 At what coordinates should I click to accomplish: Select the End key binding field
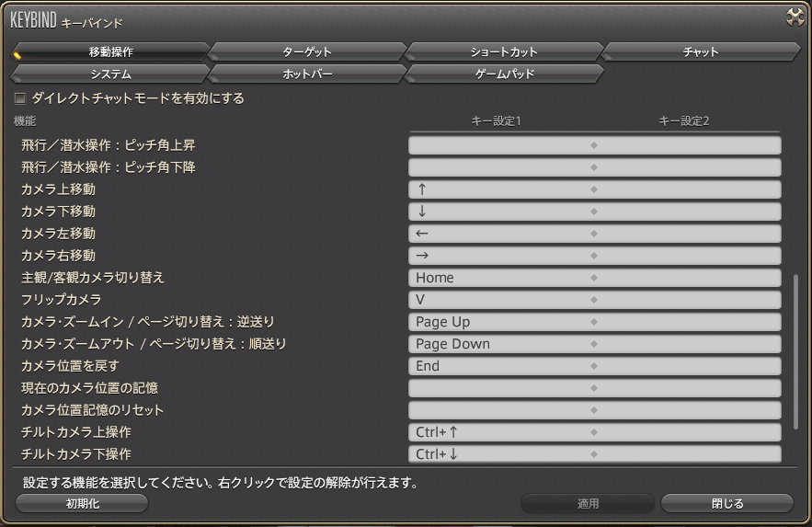(x=501, y=366)
